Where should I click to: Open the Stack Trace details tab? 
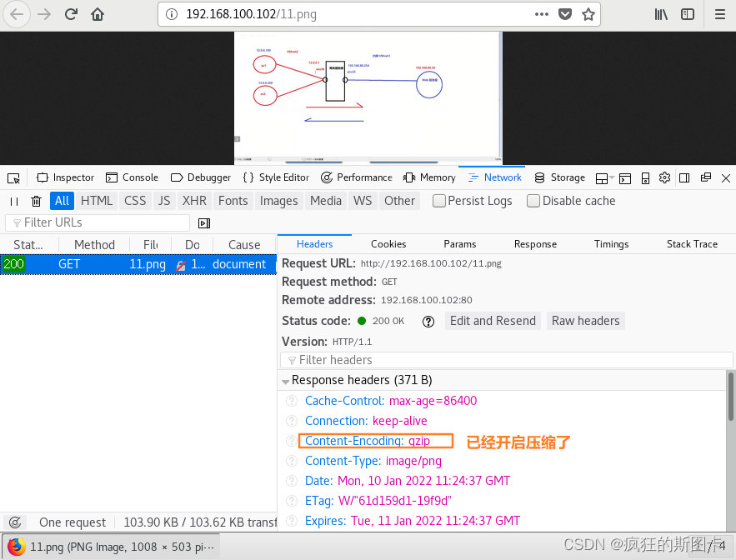coord(692,244)
